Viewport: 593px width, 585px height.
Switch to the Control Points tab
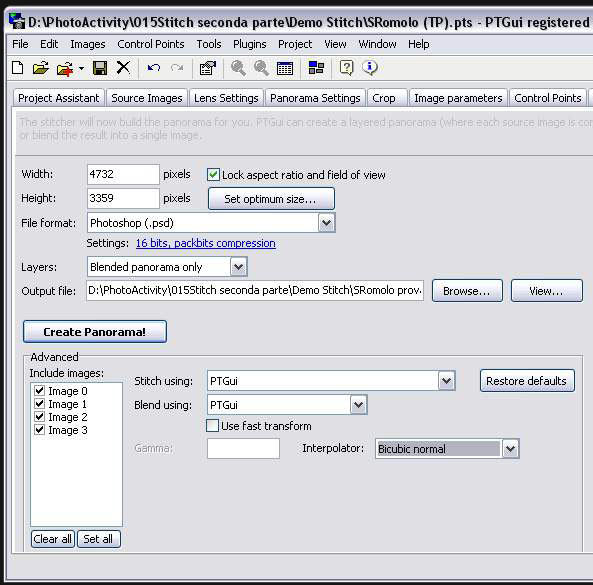tap(548, 98)
